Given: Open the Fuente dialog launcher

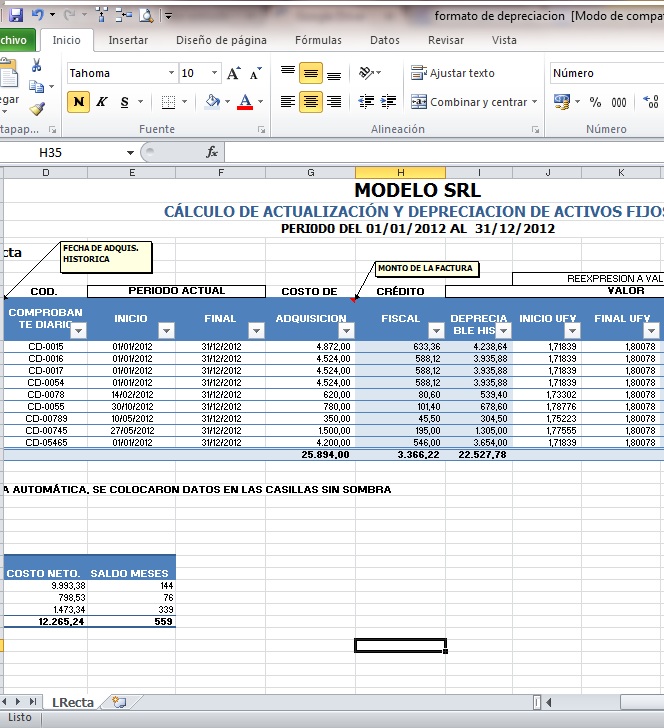Looking at the screenshot, I should [261, 130].
